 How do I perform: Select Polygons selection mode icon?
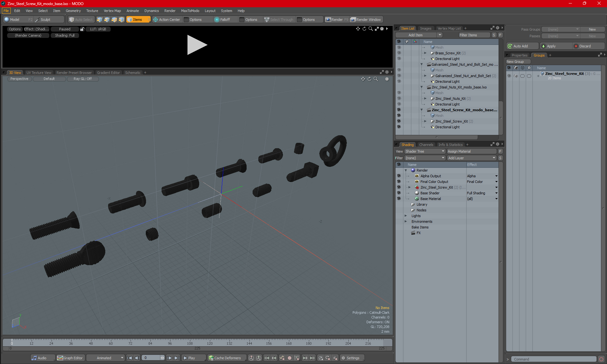click(x=114, y=20)
